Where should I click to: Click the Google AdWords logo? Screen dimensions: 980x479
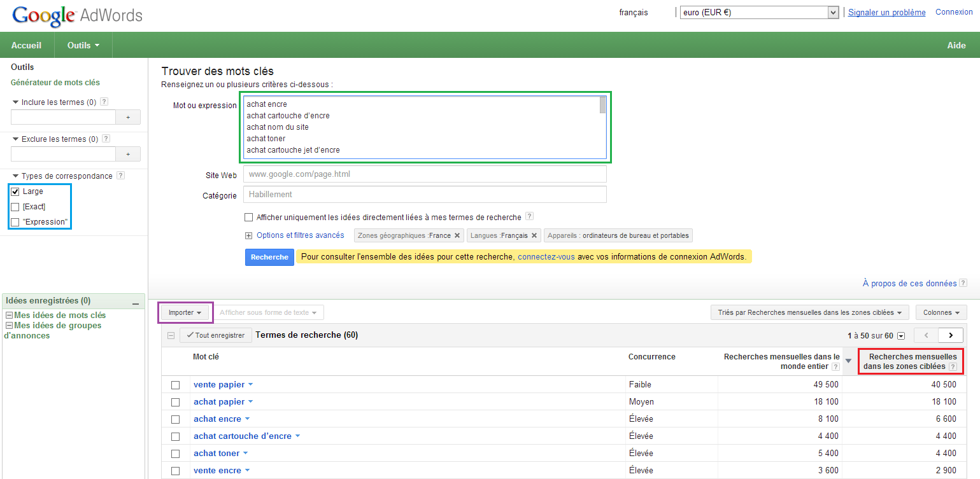pyautogui.click(x=77, y=15)
